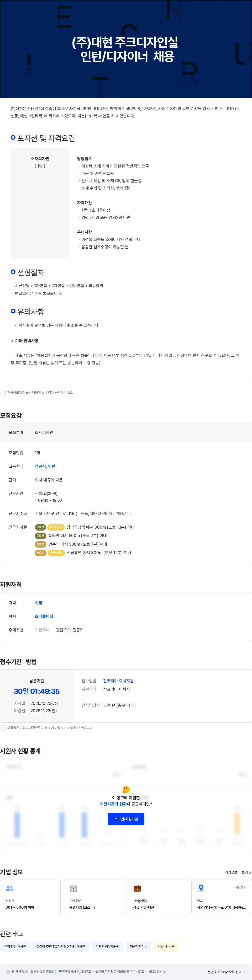Viewport: 252px width, 980px height.
Task: Click arrow next to 불법/허위/과장/오류 신고
Action: [x=244, y=972]
